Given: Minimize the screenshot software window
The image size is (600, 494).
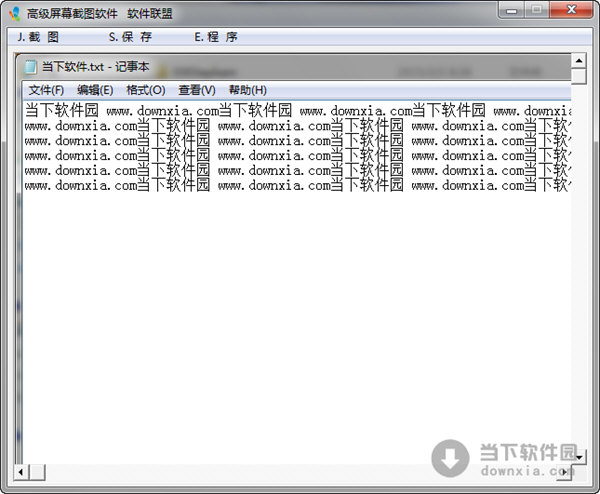Looking at the screenshot, I should [512, 10].
